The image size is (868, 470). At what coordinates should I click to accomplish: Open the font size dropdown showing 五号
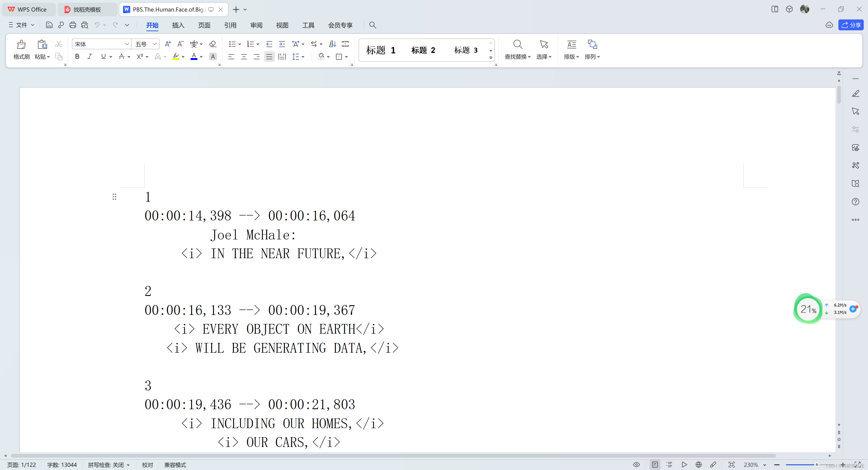click(154, 44)
